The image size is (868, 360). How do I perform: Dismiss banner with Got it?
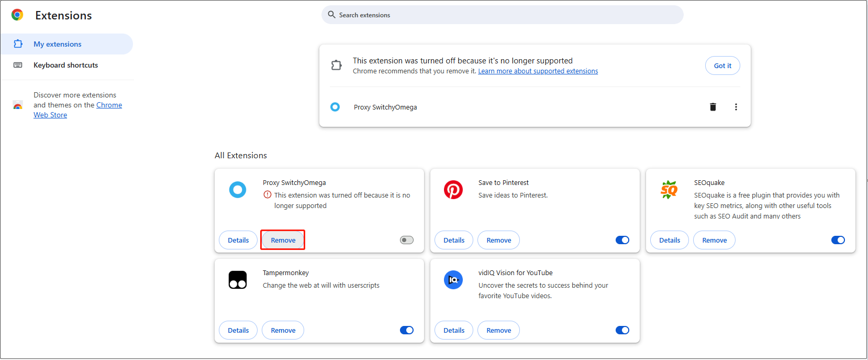(722, 66)
